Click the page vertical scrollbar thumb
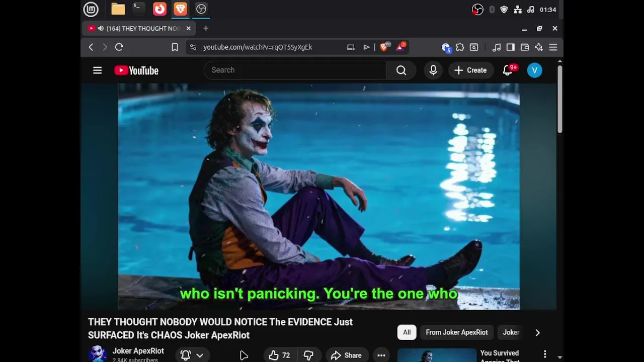This screenshot has width=644, height=362. (559, 99)
